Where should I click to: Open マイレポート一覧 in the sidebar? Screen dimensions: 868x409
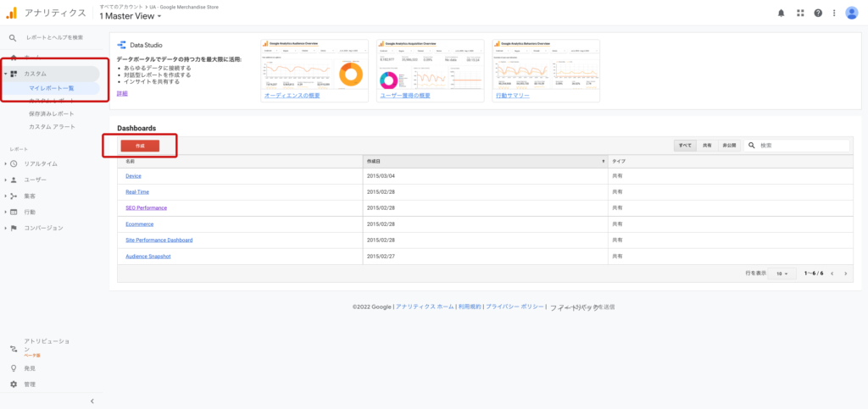(x=52, y=88)
